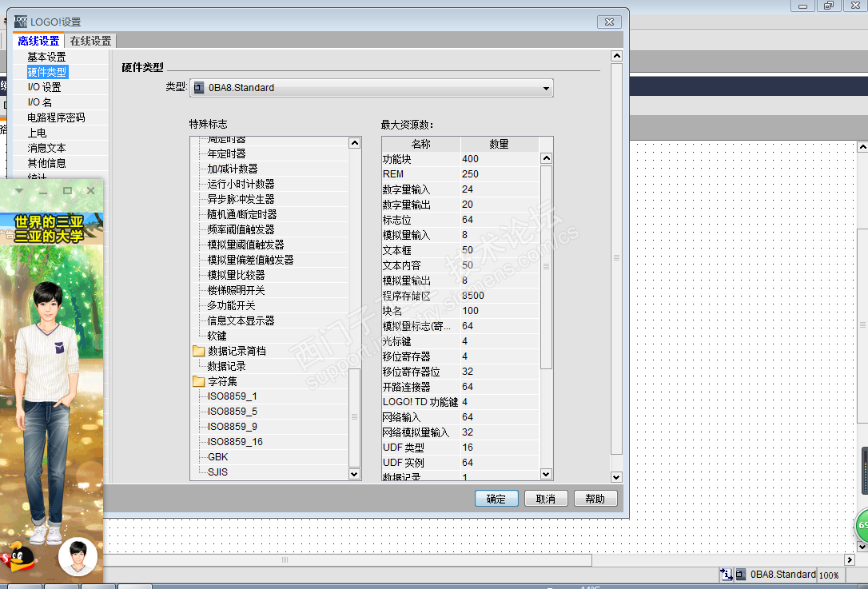Open the 电路程序密码 page

(x=56, y=117)
